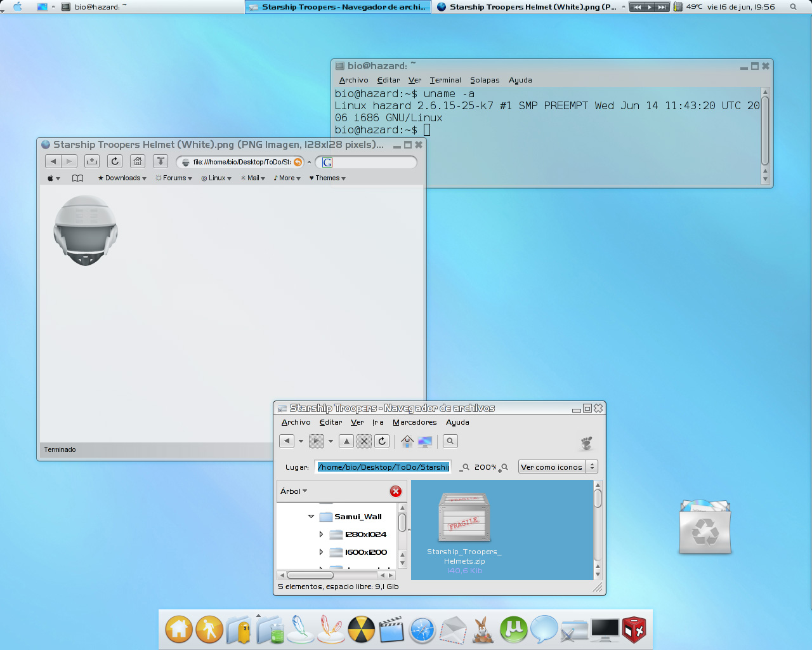Open a new tab in the browser

(92, 161)
